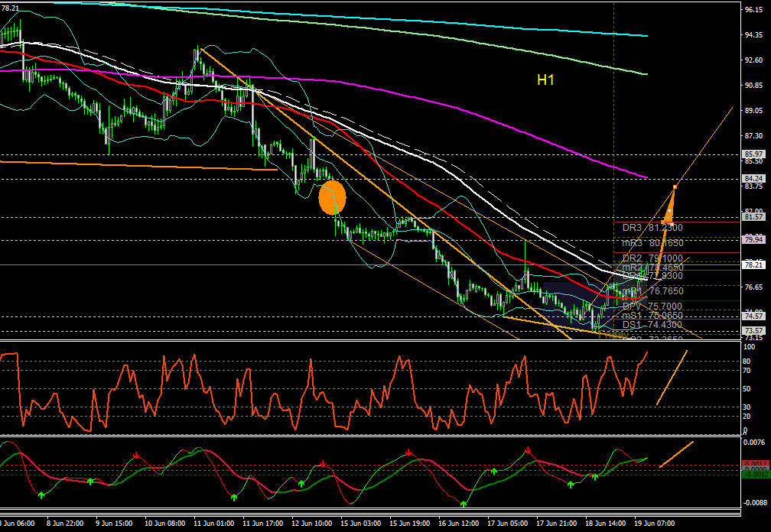Select the DS1 74.4300 support label
771x532 pixels.
click(x=652, y=324)
